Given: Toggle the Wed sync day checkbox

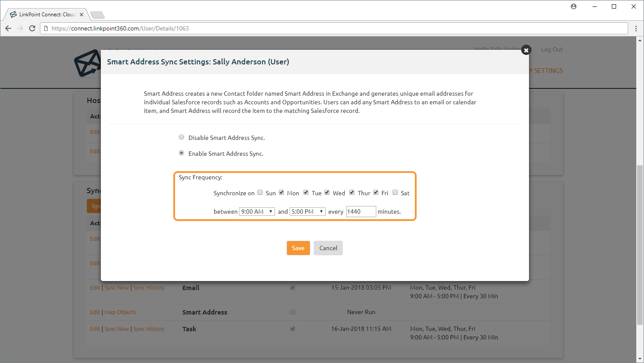Looking at the screenshot, I should pyautogui.click(x=327, y=192).
